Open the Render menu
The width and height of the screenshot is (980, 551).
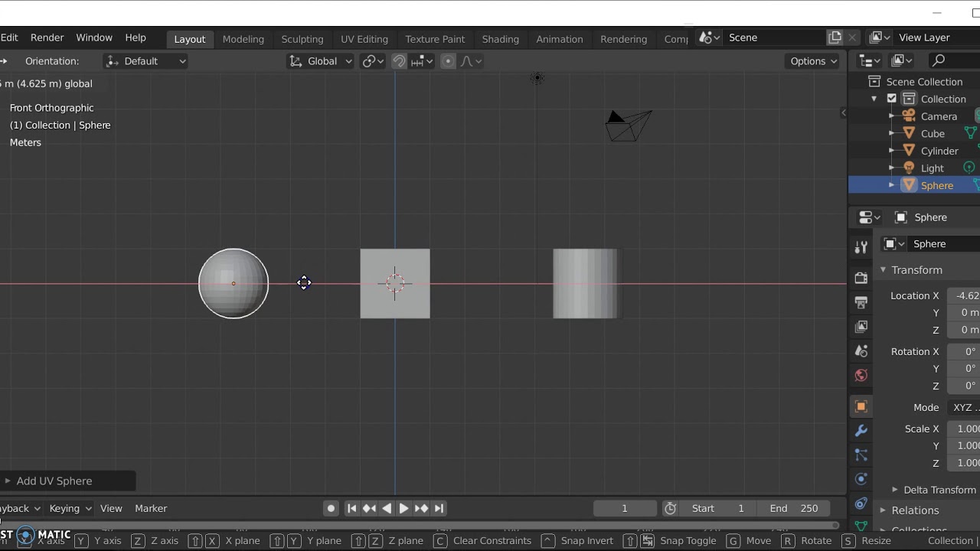pos(47,37)
